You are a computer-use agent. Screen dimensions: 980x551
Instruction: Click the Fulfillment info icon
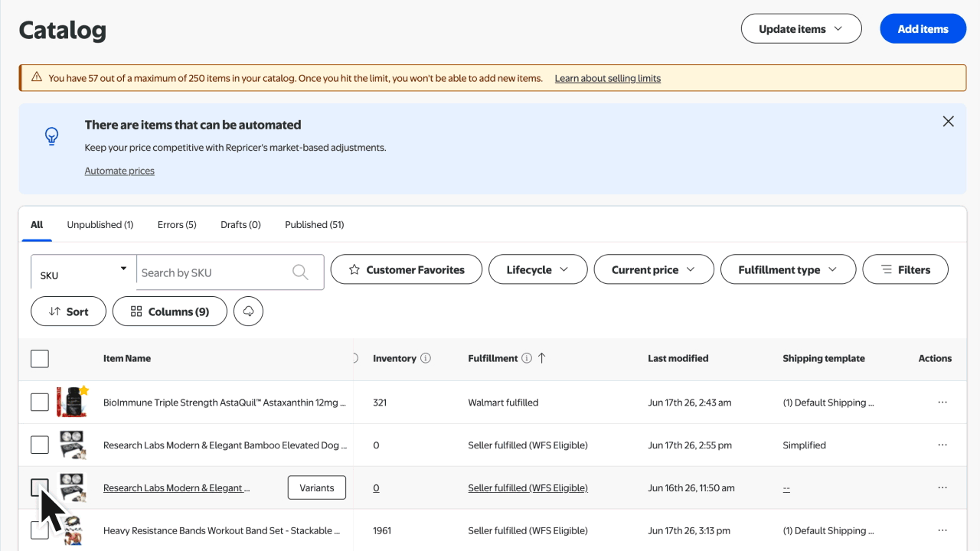pyautogui.click(x=527, y=358)
